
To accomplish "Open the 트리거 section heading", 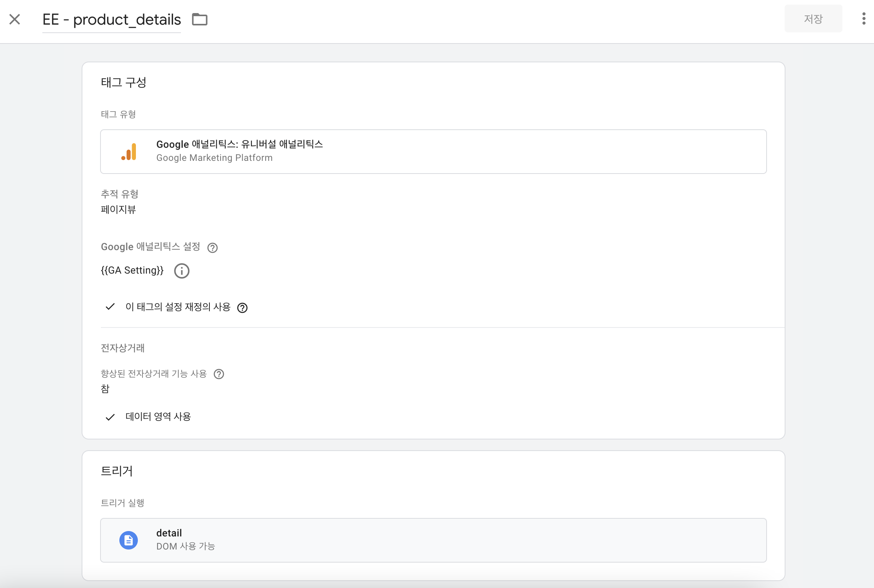I will click(x=117, y=471).
